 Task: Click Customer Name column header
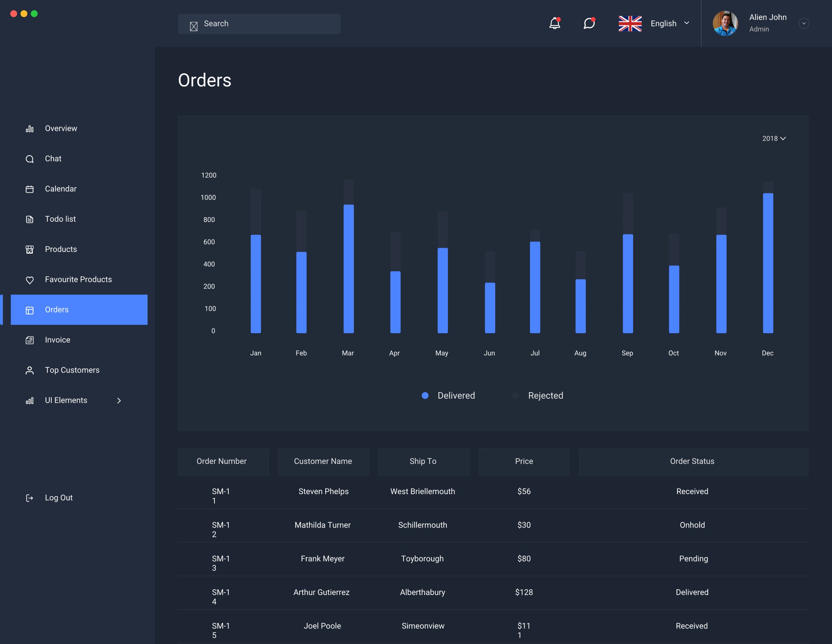pos(323,462)
